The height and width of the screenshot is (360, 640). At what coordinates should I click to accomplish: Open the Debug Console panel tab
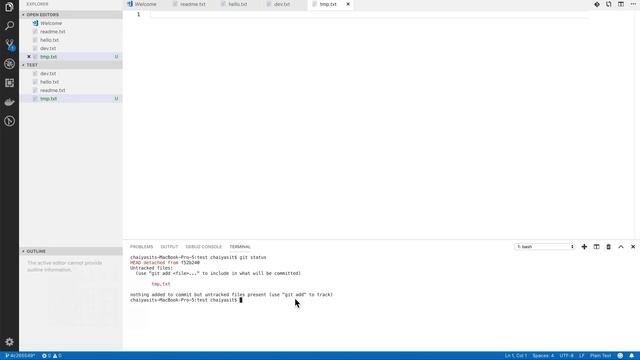click(203, 247)
